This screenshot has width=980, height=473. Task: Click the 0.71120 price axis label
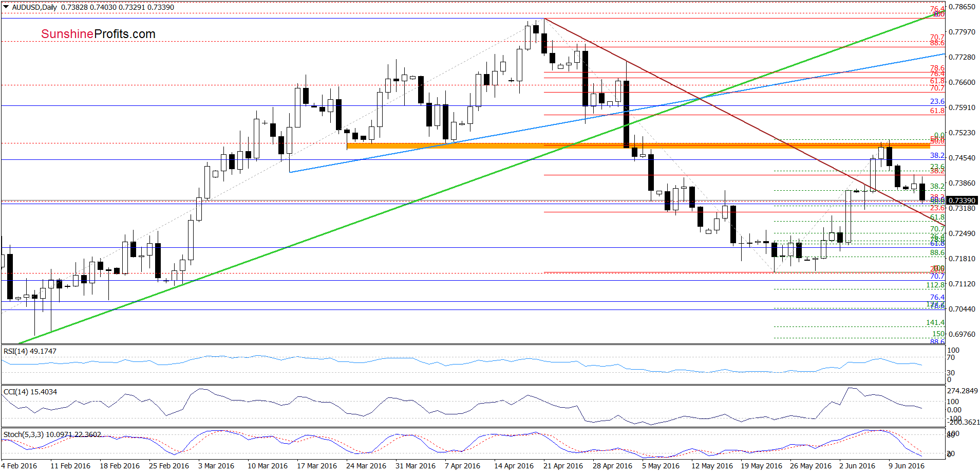click(x=962, y=284)
